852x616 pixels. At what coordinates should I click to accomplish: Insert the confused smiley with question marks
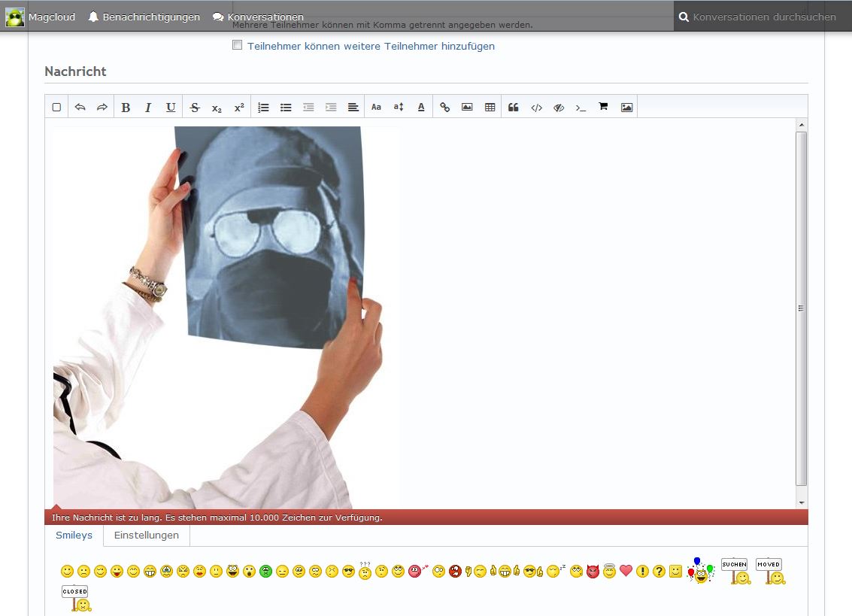[365, 570]
